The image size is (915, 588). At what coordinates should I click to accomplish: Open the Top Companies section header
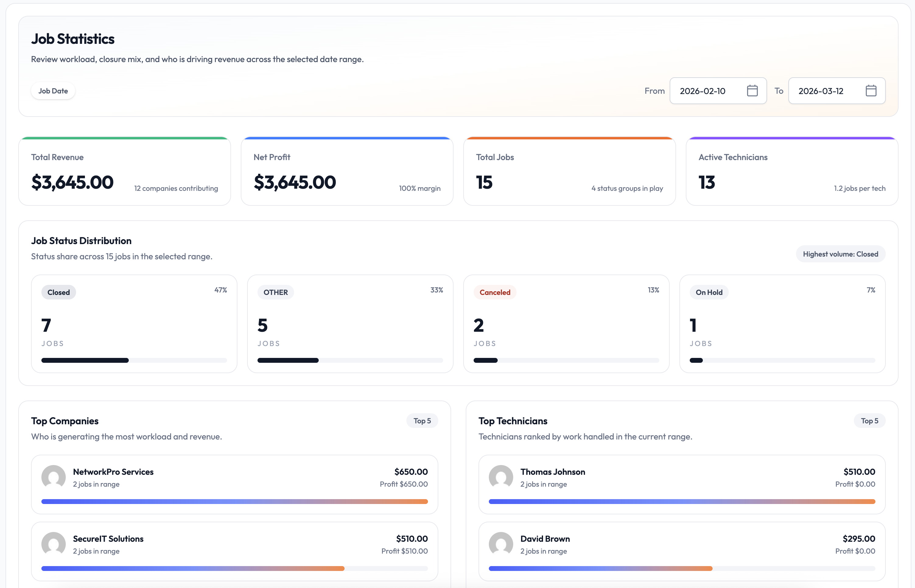pyautogui.click(x=65, y=421)
